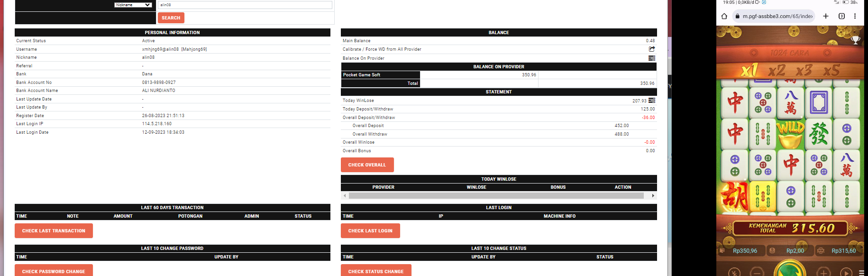868x276 pixels.
Task: Click the left arrow of Today Winlose scrollbar
Action: (345, 195)
